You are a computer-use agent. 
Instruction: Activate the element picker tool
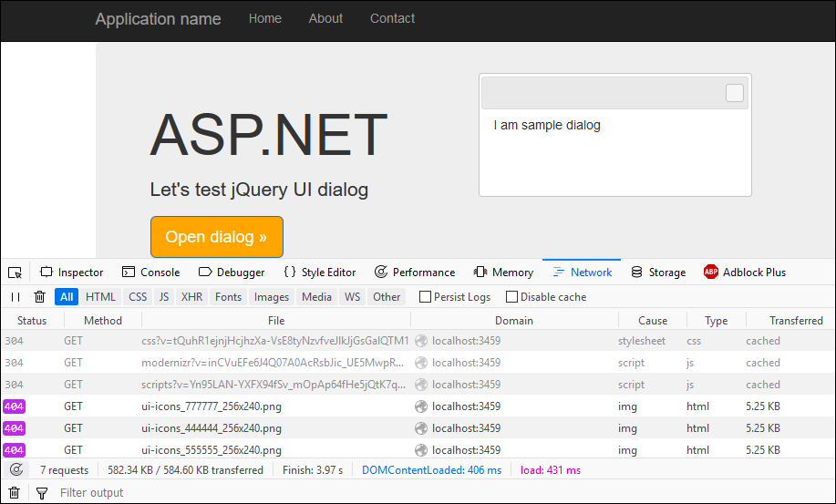click(x=15, y=273)
